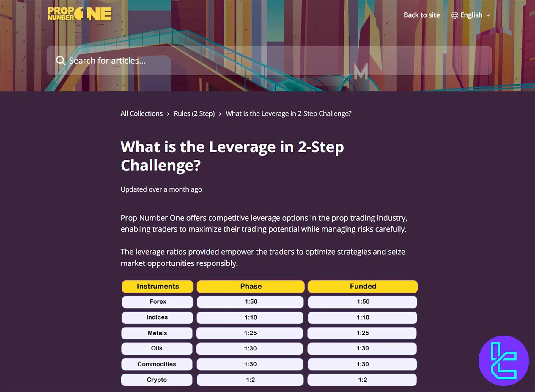Click the current article breadcrumb title

pyautogui.click(x=288, y=113)
